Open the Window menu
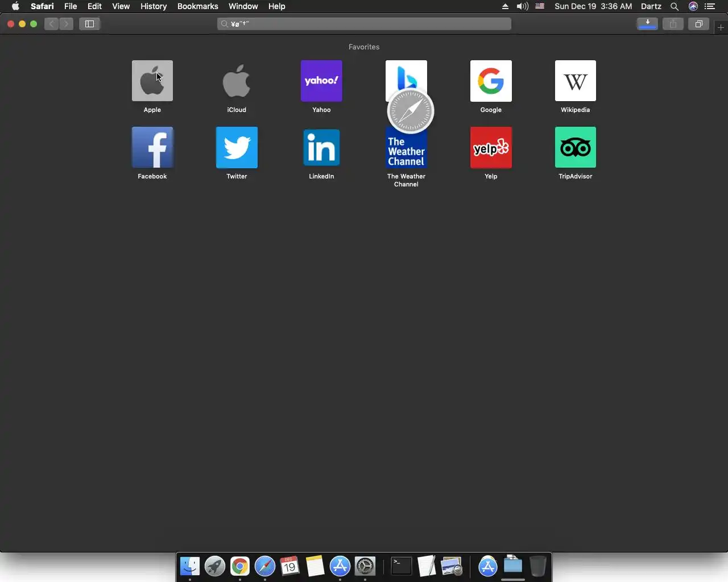Viewport: 728px width, 582px height. (243, 6)
